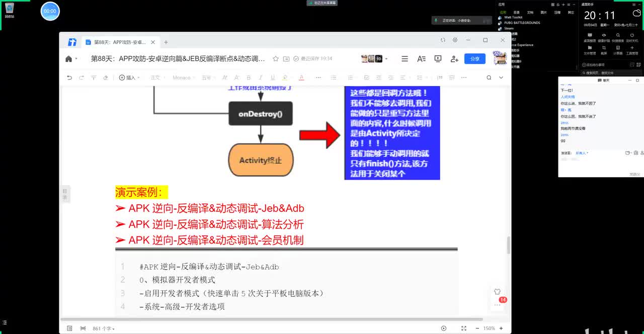Open the 所有人 recipient dropdown in chat
Viewport: 644px width, 334px height.
click(582, 153)
